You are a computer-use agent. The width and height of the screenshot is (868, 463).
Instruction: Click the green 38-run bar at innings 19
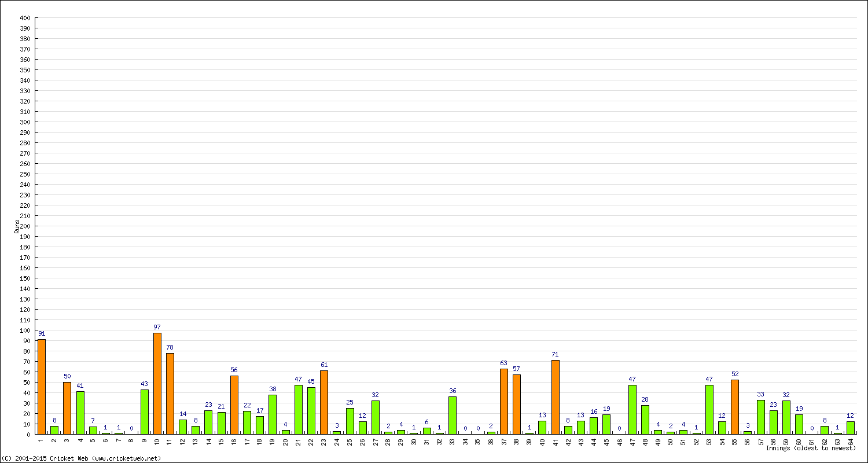coord(273,414)
